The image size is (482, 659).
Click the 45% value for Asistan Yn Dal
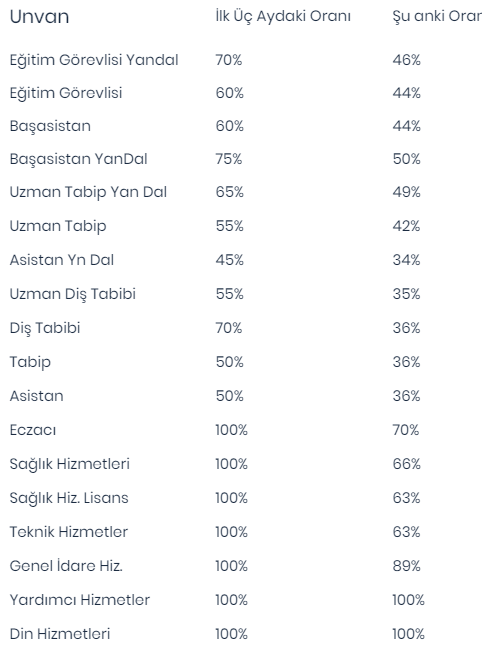pyautogui.click(x=229, y=260)
